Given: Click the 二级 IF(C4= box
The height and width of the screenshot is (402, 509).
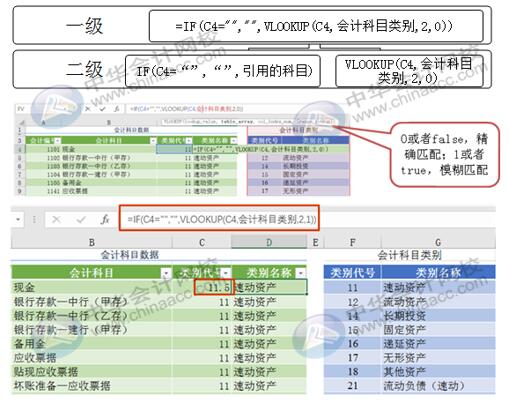Looking at the screenshot, I should coord(223,71).
